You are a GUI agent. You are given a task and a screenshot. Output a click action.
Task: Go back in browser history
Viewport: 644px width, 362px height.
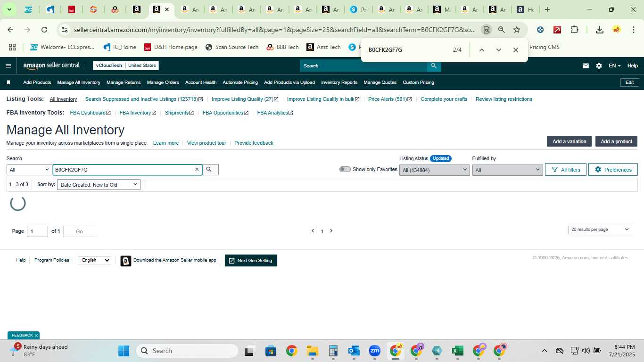[10, 30]
